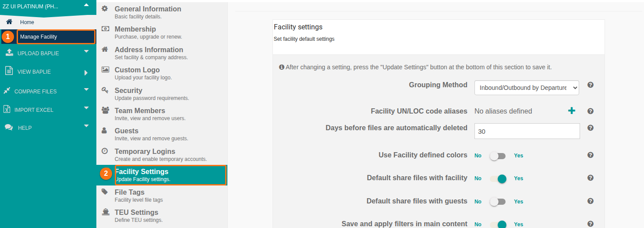The height and width of the screenshot is (228, 644).
Task: Open the File Tags section
Action: click(x=162, y=196)
